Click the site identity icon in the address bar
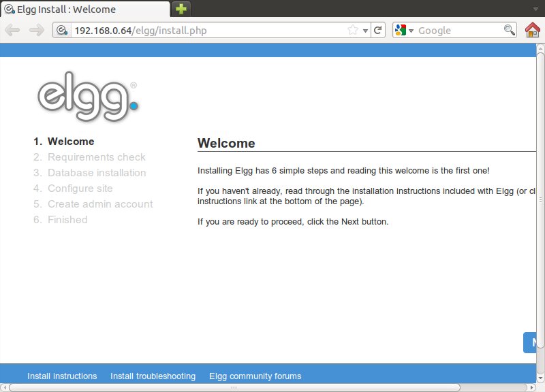The width and height of the screenshot is (545, 392). 62,30
